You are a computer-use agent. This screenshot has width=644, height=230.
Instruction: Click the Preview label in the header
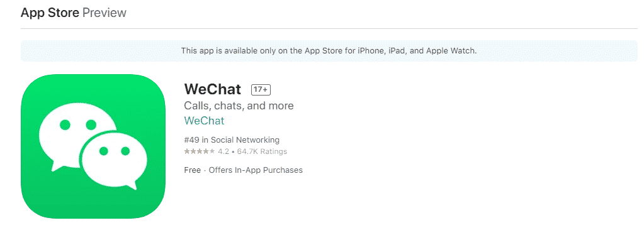point(105,13)
